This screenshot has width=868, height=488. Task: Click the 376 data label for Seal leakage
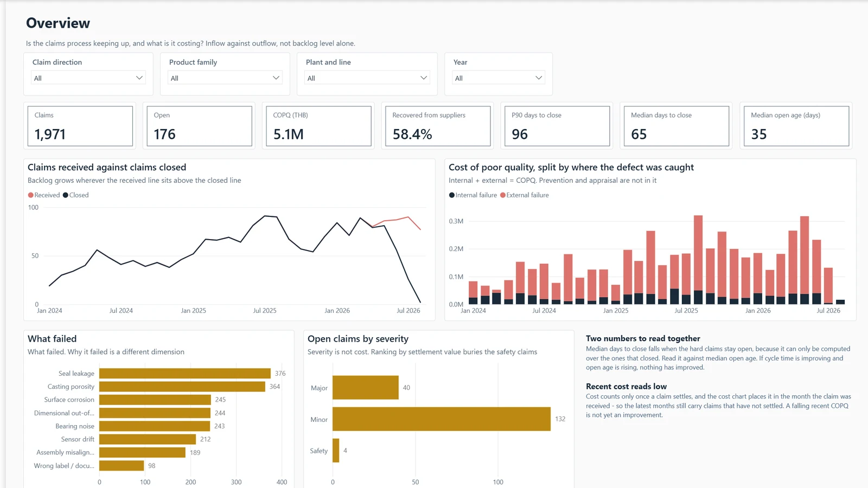click(280, 374)
